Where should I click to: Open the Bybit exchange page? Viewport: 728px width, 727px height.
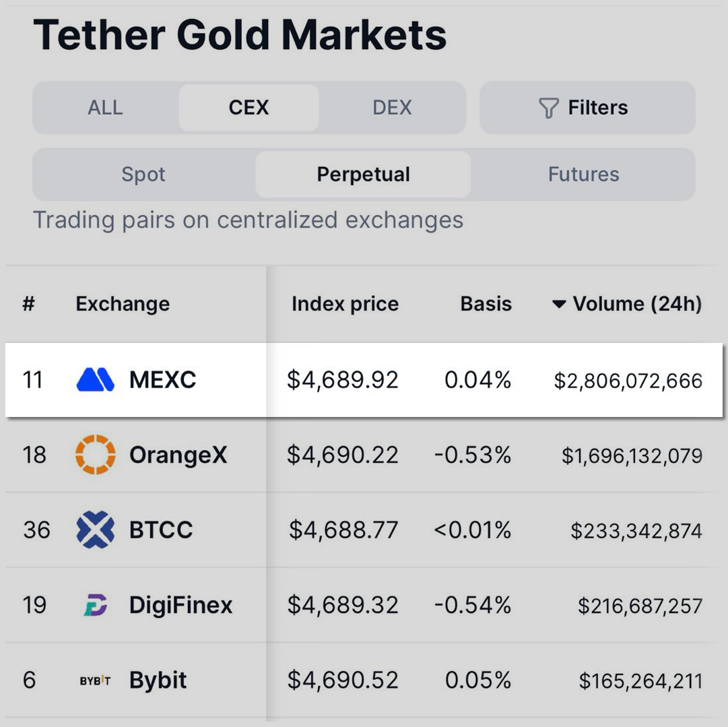coord(158,680)
